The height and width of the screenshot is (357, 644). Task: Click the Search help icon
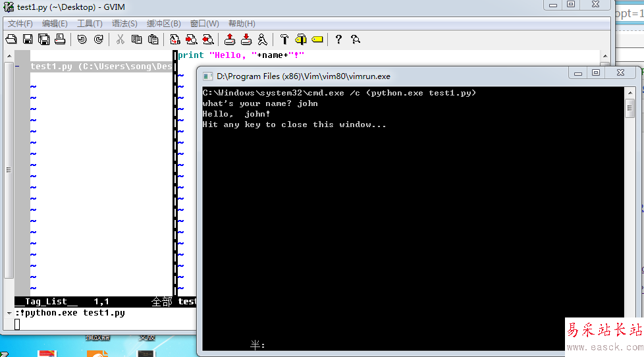point(356,40)
